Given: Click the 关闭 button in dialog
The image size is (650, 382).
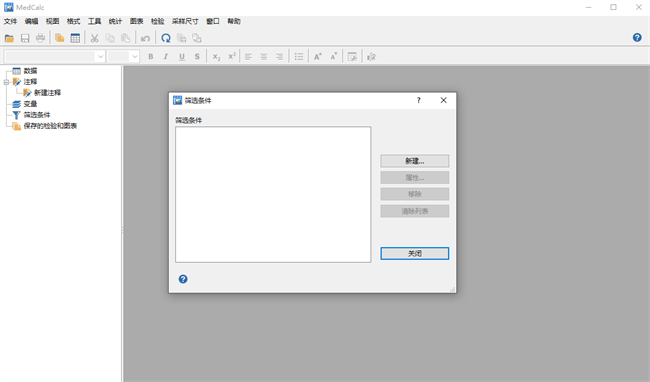Looking at the screenshot, I should pos(415,254).
